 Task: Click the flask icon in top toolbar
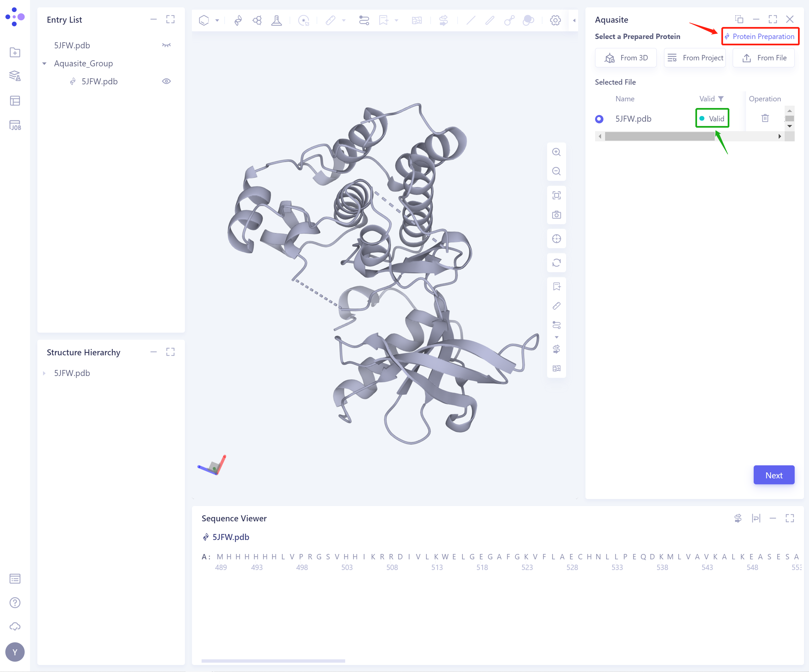(276, 20)
